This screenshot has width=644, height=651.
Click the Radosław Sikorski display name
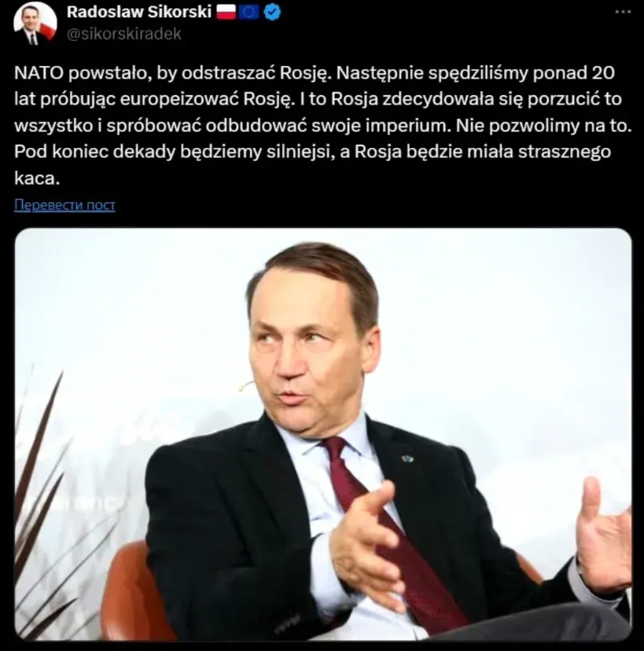coord(139,12)
